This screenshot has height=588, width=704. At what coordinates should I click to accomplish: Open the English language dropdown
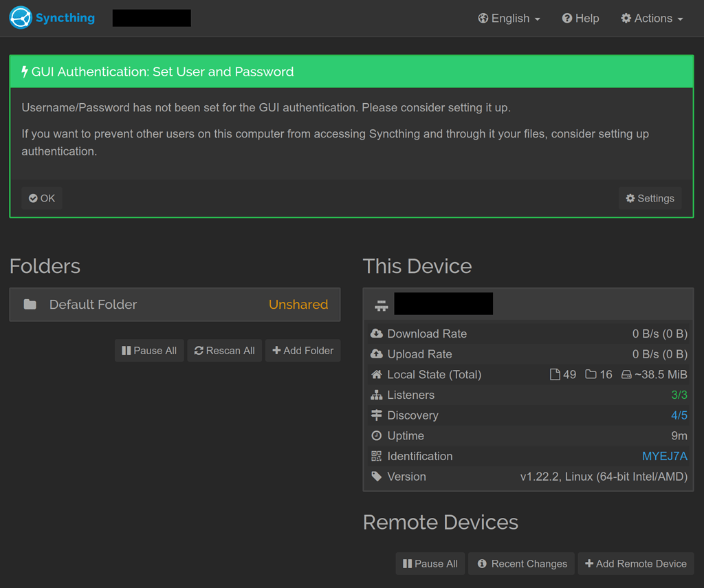click(x=509, y=19)
